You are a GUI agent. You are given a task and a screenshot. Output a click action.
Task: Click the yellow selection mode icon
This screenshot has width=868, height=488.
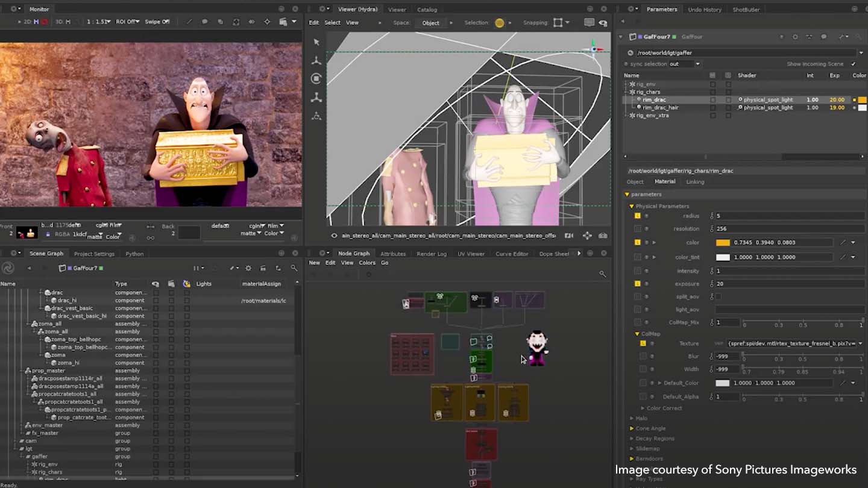click(x=499, y=23)
